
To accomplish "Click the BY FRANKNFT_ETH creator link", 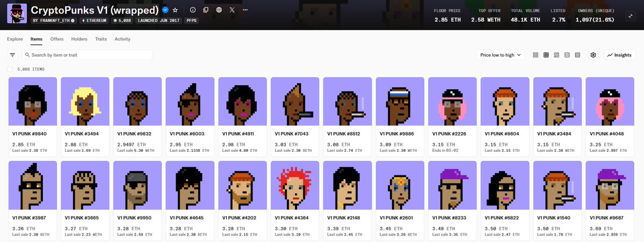I will (x=54, y=20).
